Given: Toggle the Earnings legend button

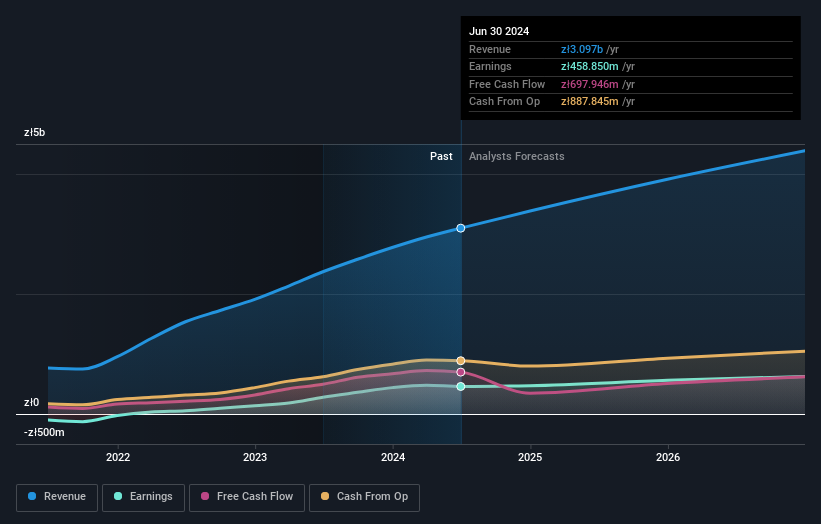Looking at the screenshot, I should pyautogui.click(x=143, y=497).
